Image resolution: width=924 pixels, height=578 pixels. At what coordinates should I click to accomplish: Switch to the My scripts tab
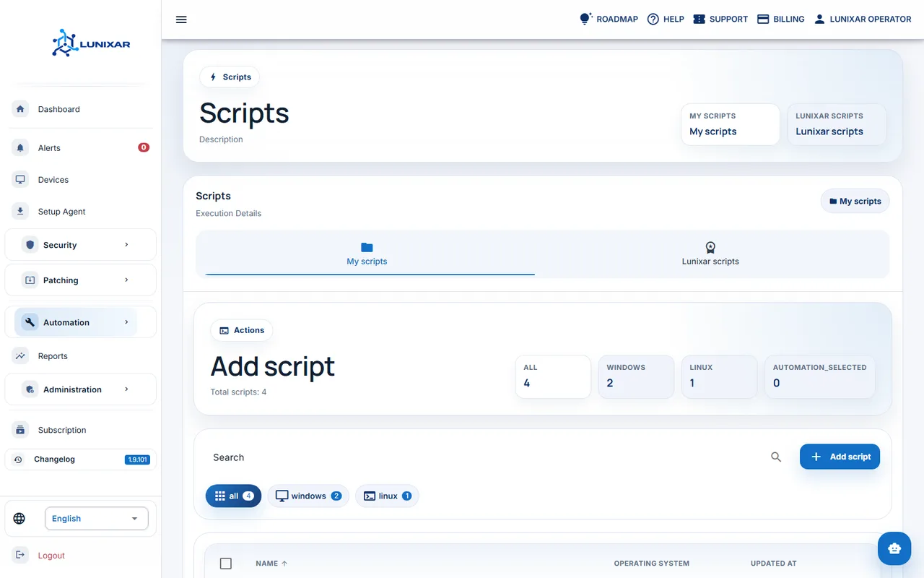tap(367, 254)
